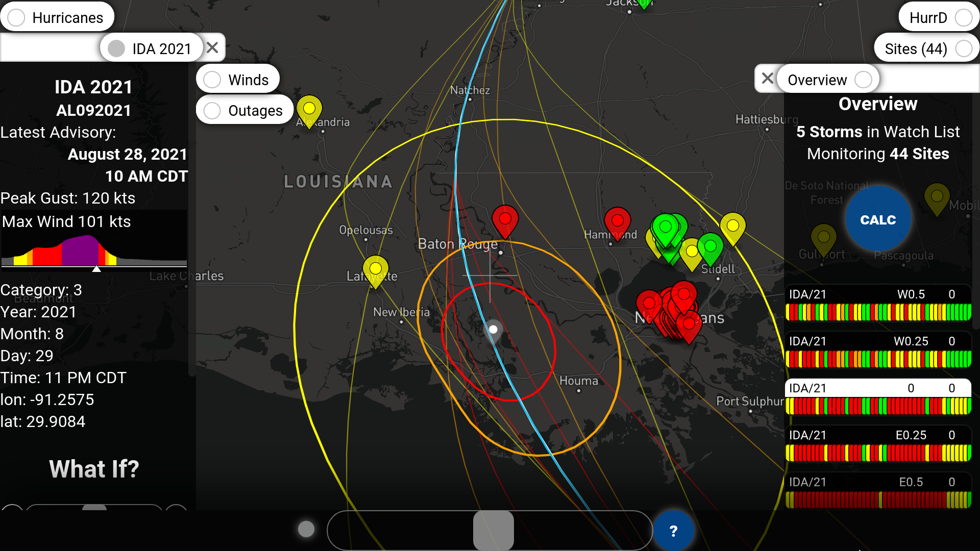The image size is (980, 551).
Task: Click the Max Wind intensity chart
Action: point(94,238)
